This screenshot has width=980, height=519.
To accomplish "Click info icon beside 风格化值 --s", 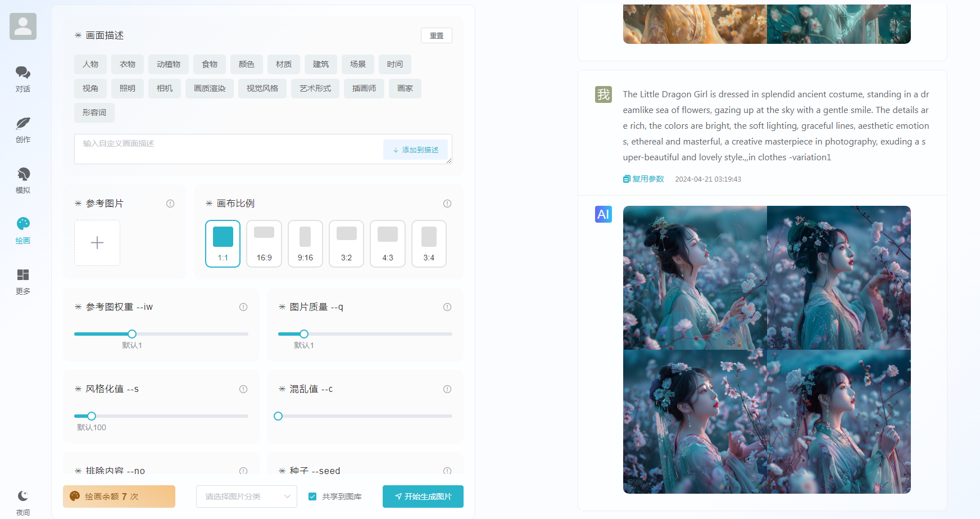I will click(x=243, y=389).
